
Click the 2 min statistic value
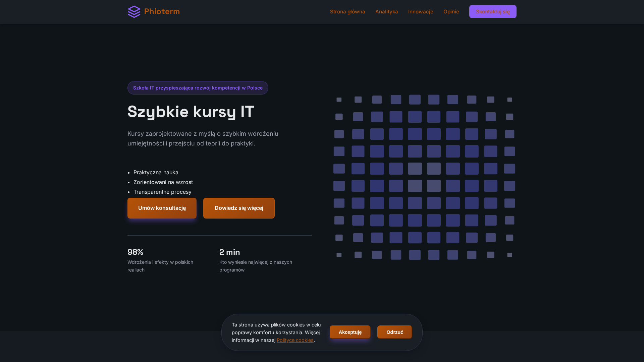(x=230, y=252)
